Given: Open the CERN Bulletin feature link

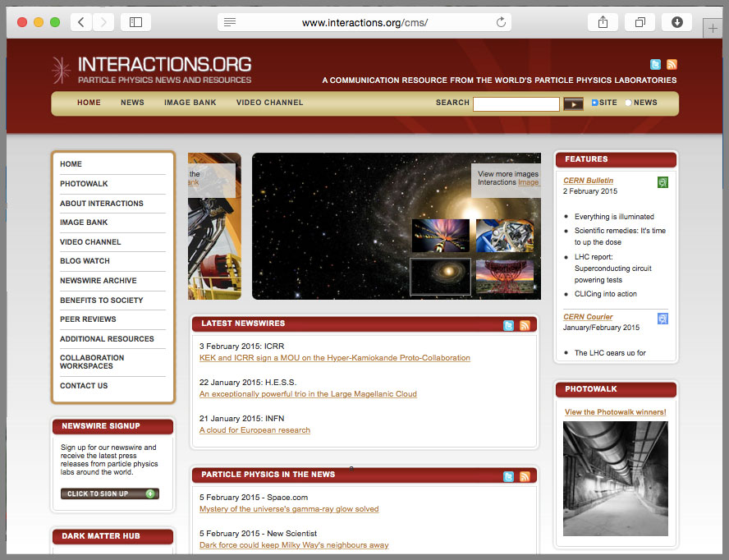Looking at the screenshot, I should (588, 181).
